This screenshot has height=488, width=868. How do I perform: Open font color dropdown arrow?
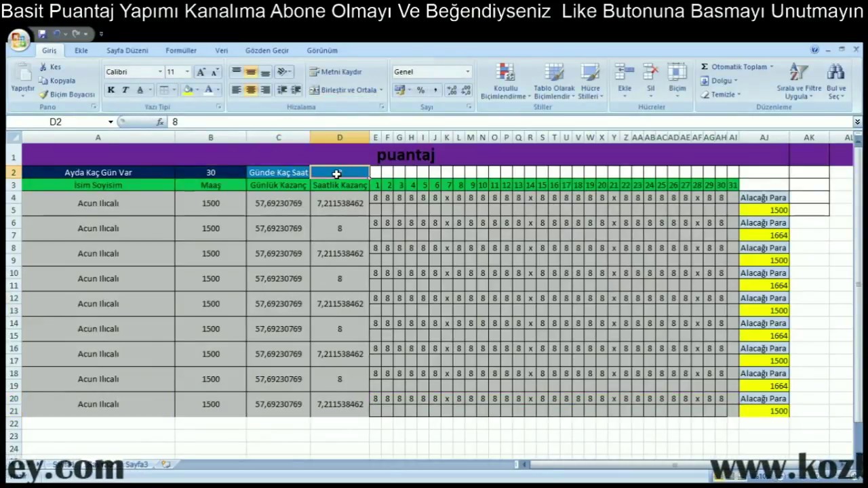[x=218, y=89]
